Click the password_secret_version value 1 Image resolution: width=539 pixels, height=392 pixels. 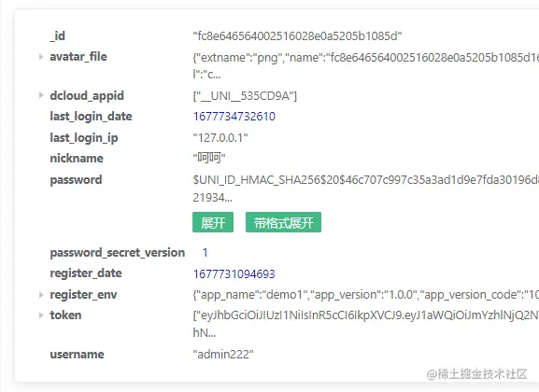pos(205,253)
